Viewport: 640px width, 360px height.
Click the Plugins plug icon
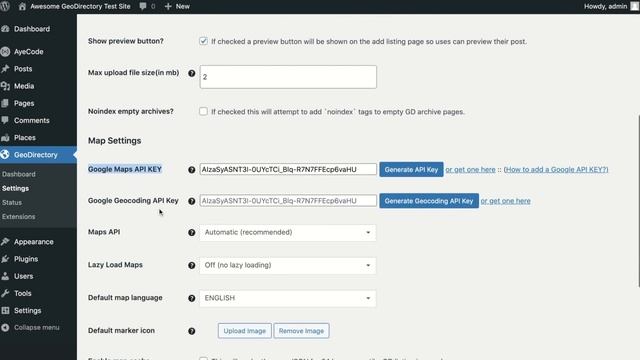5,259
